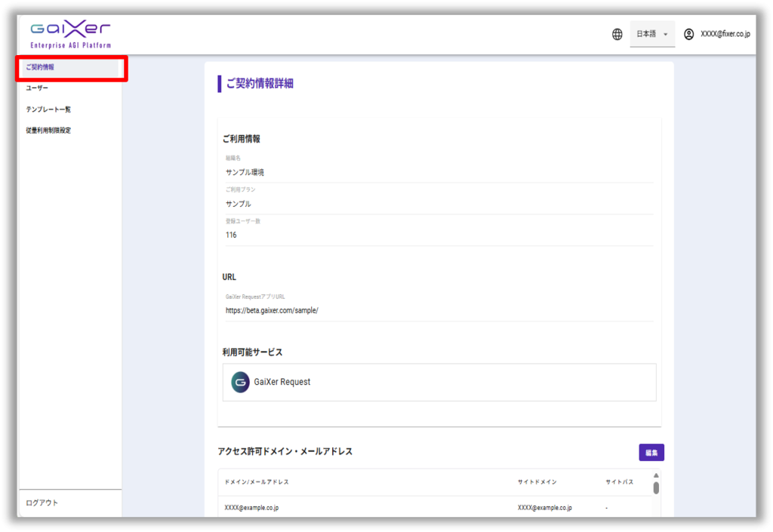This screenshot has height=532, width=773.
Task: Open 従量利用制限設定 from the sidebar
Action: pos(48,131)
